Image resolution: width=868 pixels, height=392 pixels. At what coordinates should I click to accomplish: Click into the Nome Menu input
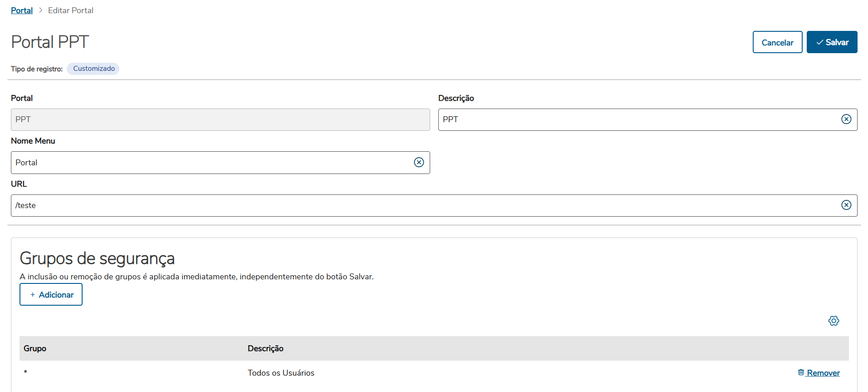tap(209, 163)
